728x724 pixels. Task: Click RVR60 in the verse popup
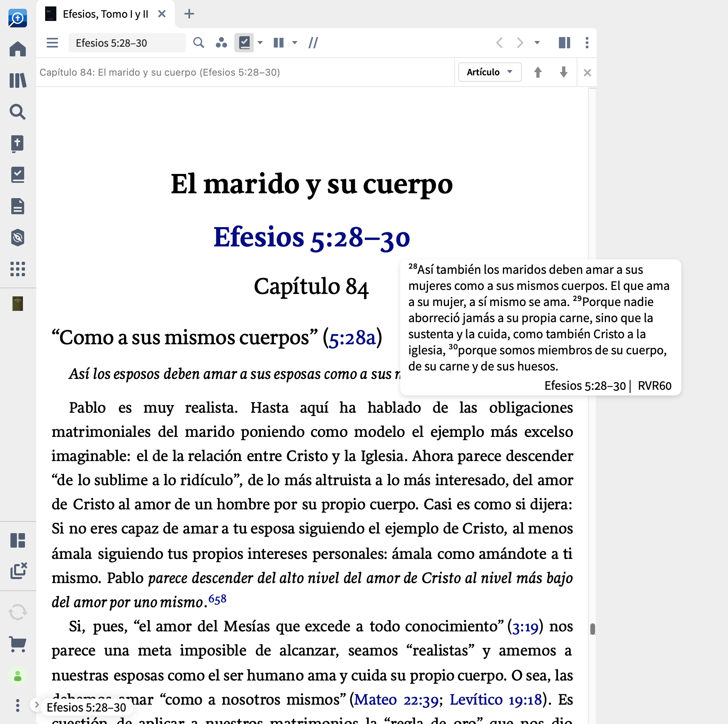[655, 386]
